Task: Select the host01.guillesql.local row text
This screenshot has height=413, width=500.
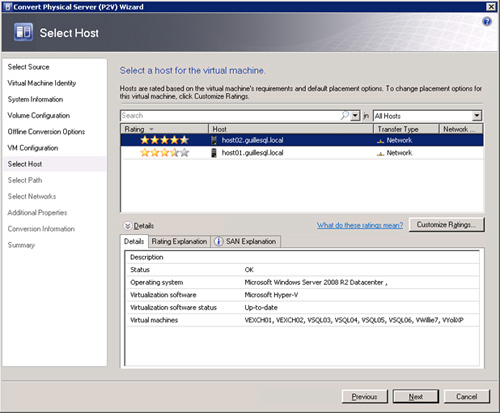Action: pyautogui.click(x=253, y=153)
